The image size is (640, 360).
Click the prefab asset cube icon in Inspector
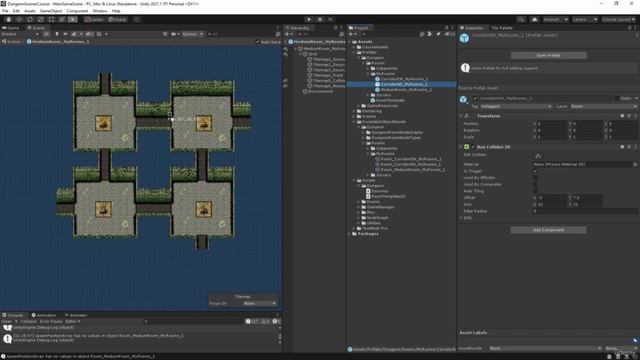[464, 38]
